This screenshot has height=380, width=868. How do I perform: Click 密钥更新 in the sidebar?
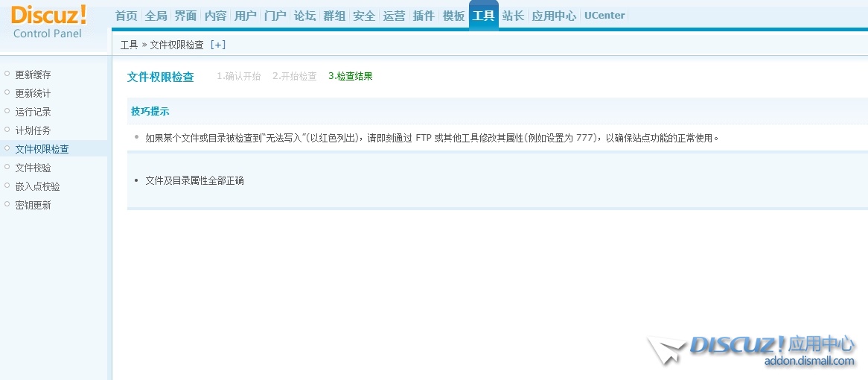point(33,205)
